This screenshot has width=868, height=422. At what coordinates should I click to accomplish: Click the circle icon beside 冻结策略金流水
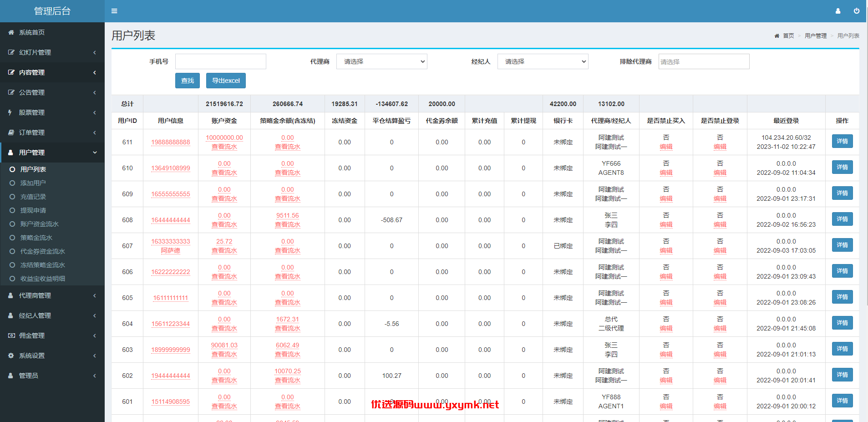(12, 265)
